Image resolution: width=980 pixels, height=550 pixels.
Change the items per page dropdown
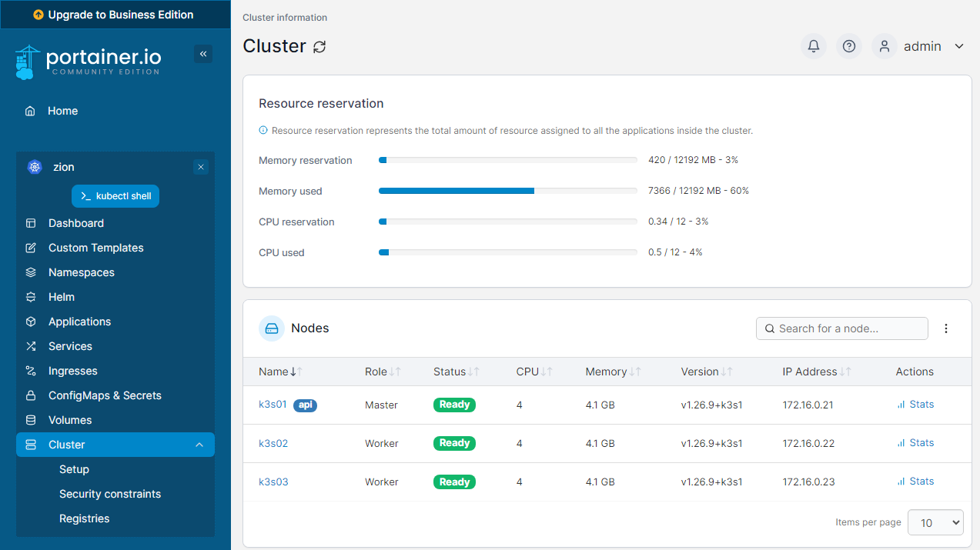point(935,522)
